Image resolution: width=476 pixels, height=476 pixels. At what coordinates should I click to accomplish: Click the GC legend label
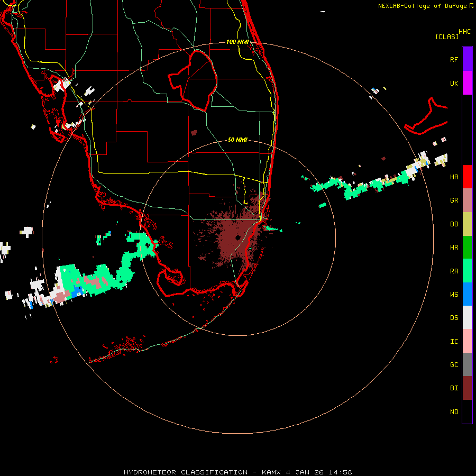[454, 365]
